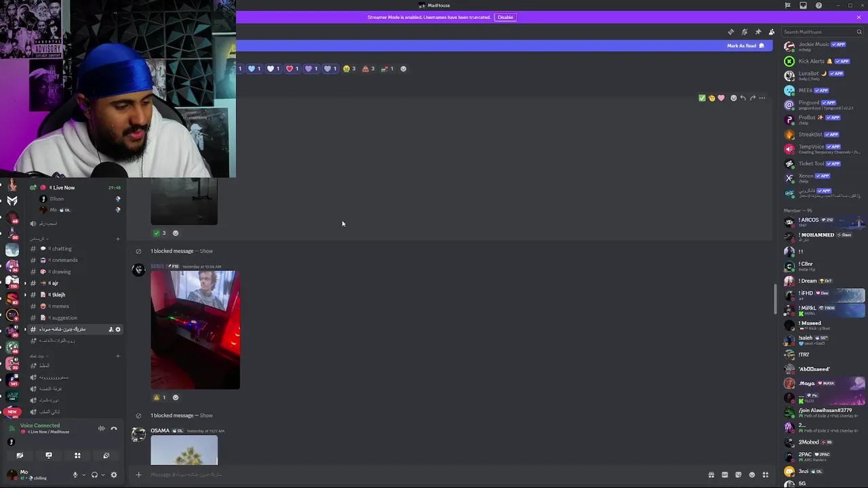The width and height of the screenshot is (868, 488).
Task: Toggle the white heart reaction
Action: (273, 68)
